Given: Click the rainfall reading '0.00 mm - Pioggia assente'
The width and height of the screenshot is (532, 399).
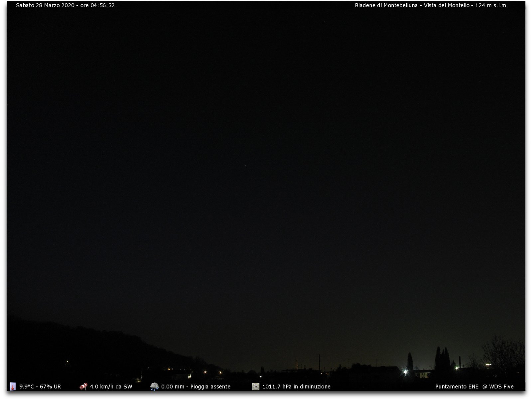Looking at the screenshot, I should [196, 386].
